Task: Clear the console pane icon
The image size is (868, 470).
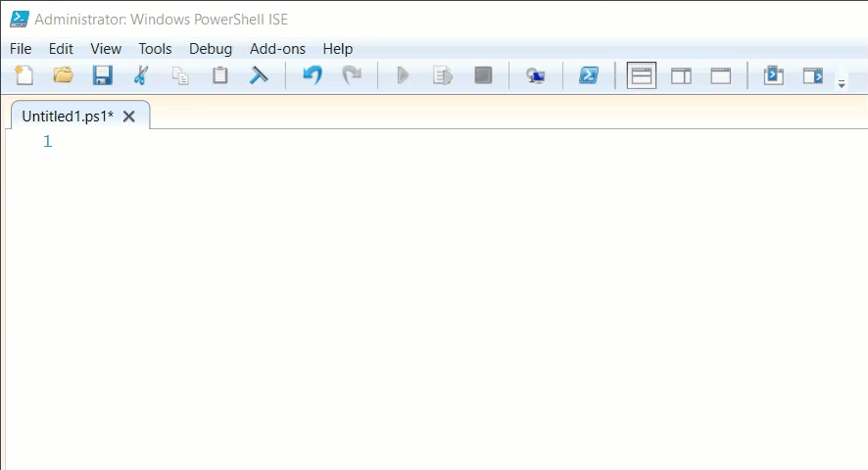Action: coord(259,75)
